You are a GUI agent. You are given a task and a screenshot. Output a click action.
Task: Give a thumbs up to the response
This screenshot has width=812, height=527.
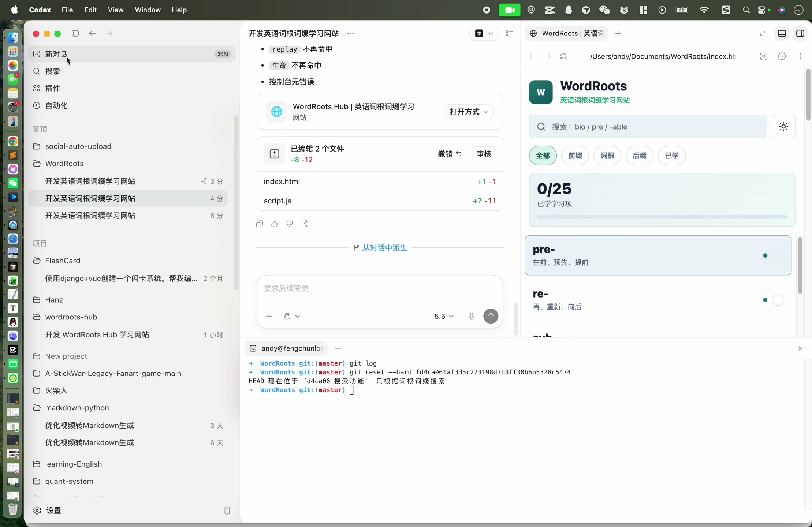pos(275,224)
